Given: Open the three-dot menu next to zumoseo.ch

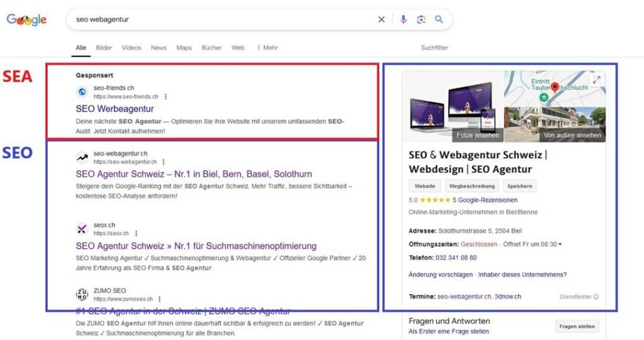Looking at the screenshot, I should [x=159, y=299].
